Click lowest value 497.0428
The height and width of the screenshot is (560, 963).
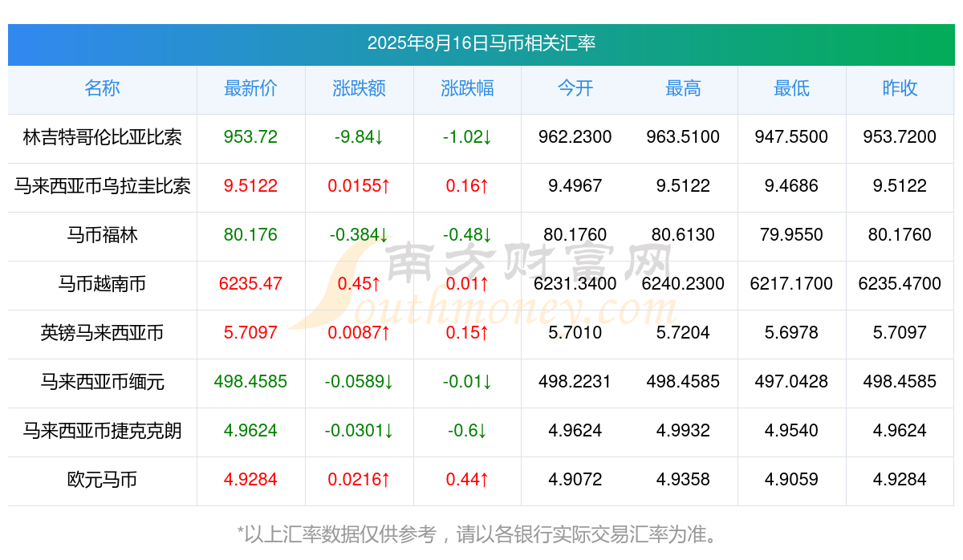pos(792,382)
